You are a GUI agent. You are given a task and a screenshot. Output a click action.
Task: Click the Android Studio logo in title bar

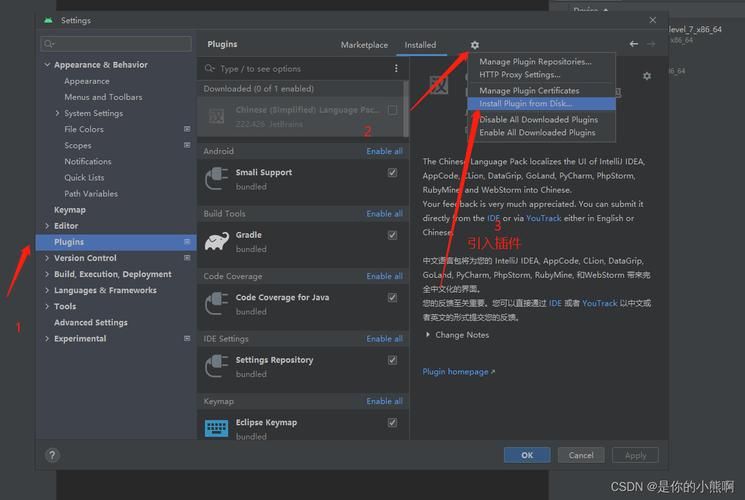pos(48,20)
